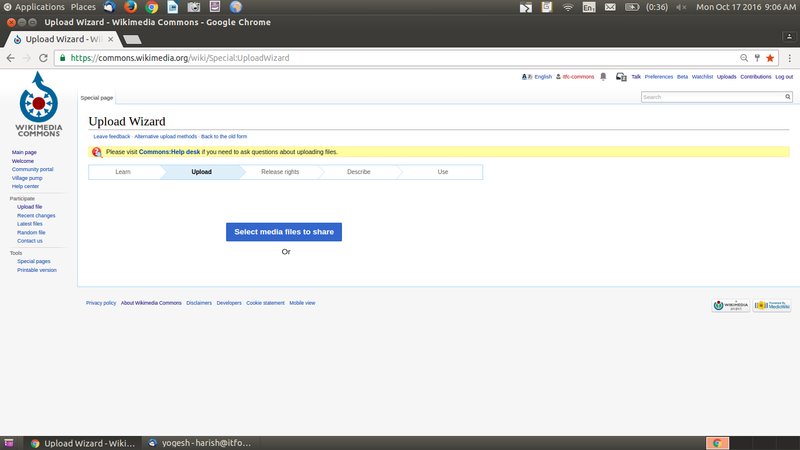
Task: Open Chrome profile person button
Action: [789, 37]
